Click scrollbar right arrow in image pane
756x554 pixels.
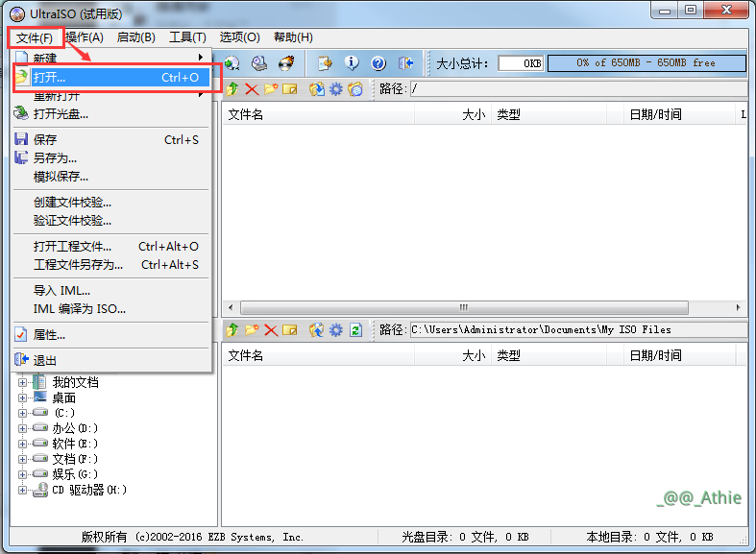(x=738, y=307)
